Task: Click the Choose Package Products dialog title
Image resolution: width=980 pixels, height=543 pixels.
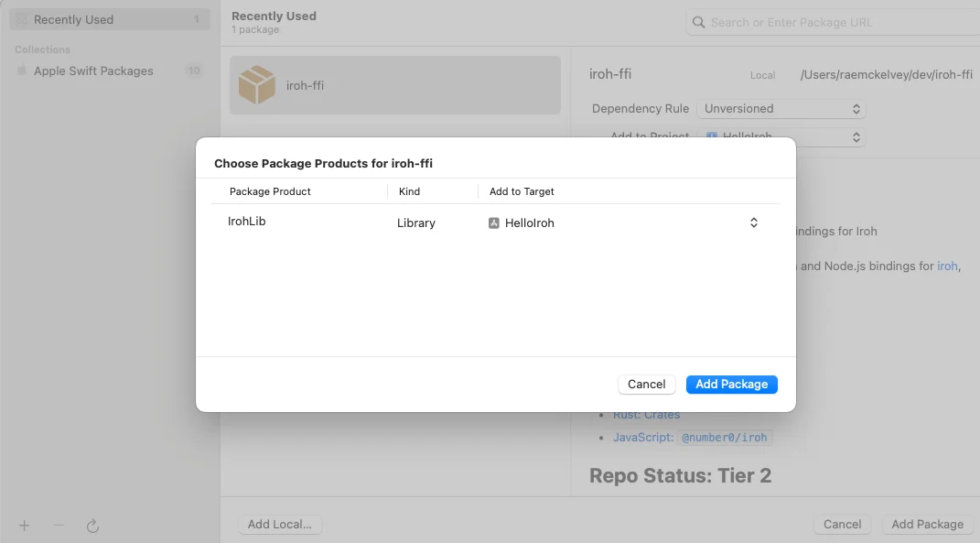Action: (x=323, y=163)
